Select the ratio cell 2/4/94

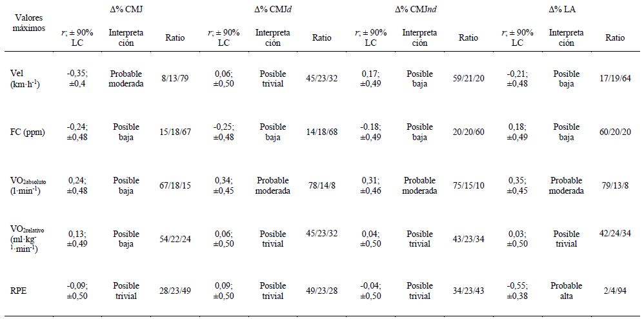click(x=615, y=291)
